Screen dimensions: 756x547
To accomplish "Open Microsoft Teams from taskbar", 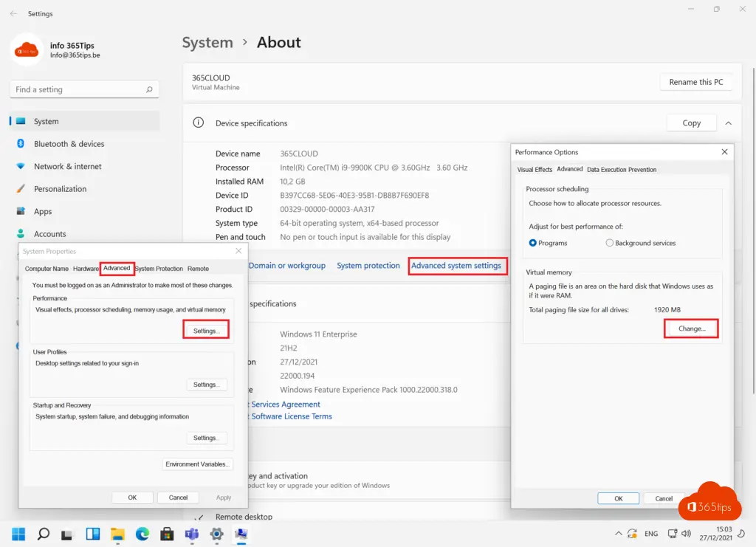I will pyautogui.click(x=192, y=534).
